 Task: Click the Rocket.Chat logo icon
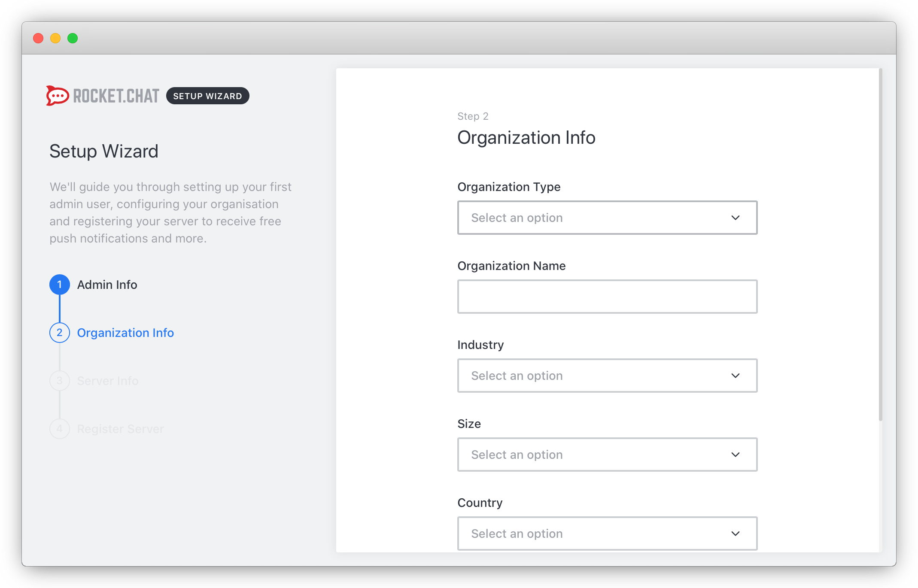click(x=58, y=96)
